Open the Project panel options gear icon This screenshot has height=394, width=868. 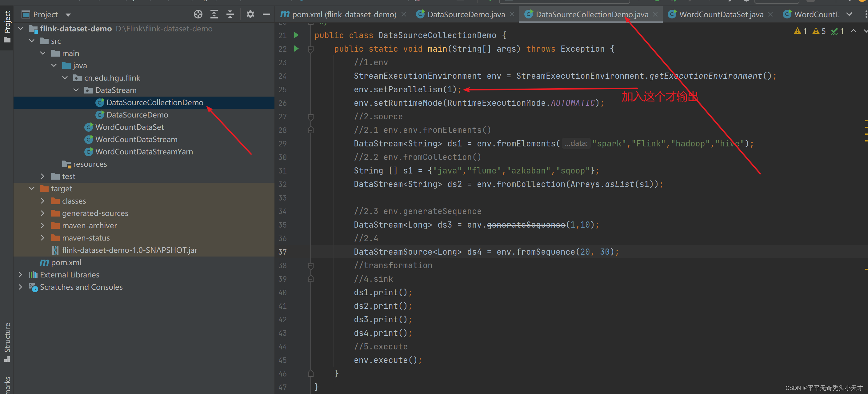click(250, 14)
